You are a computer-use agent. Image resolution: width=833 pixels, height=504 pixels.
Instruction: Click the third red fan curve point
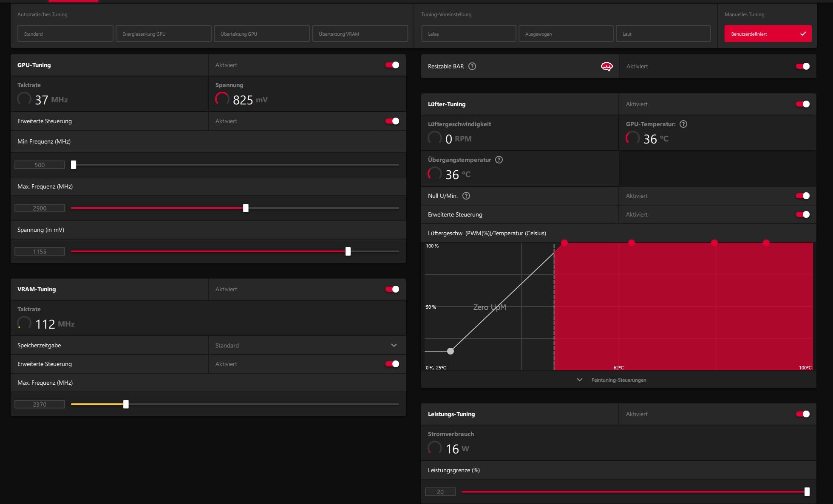click(714, 243)
